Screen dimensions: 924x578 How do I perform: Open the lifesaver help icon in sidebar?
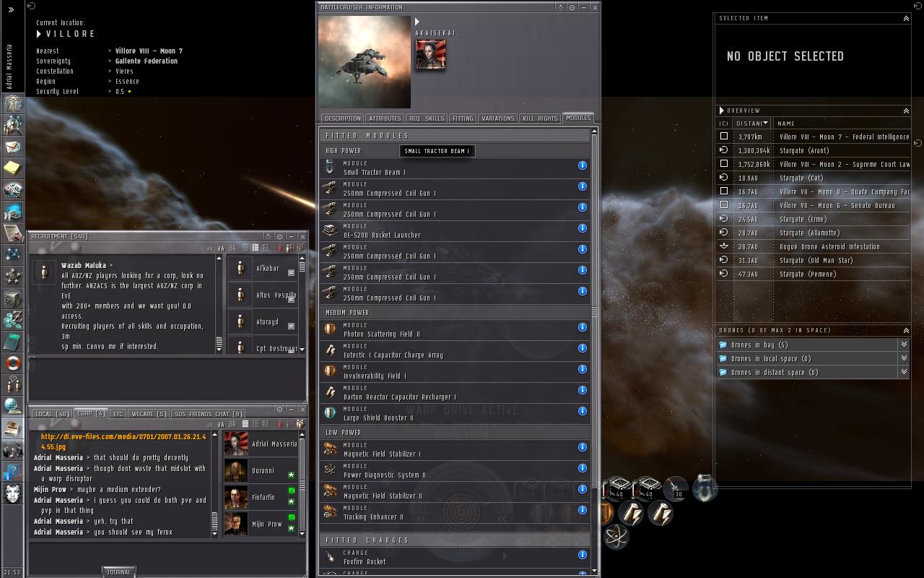point(13,363)
